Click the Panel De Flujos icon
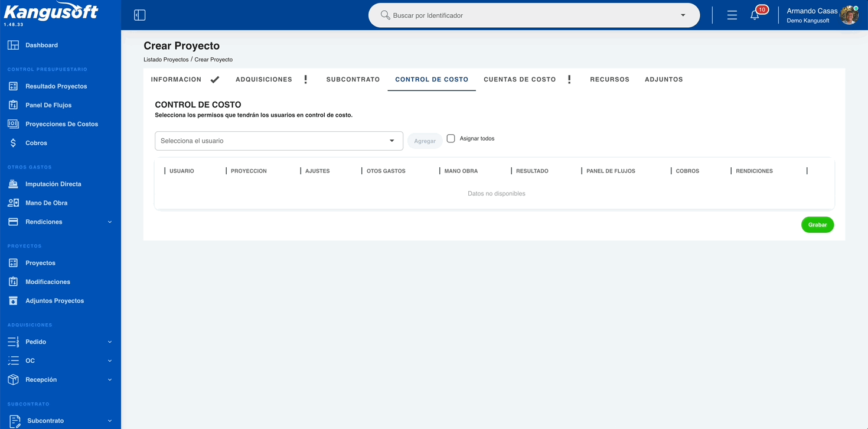Image resolution: width=868 pixels, height=429 pixels. 13,105
